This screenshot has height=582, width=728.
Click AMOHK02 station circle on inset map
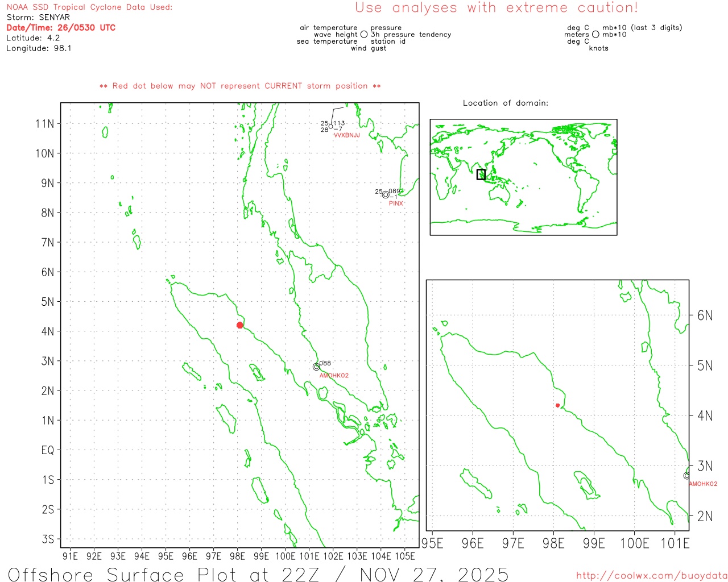(x=686, y=476)
